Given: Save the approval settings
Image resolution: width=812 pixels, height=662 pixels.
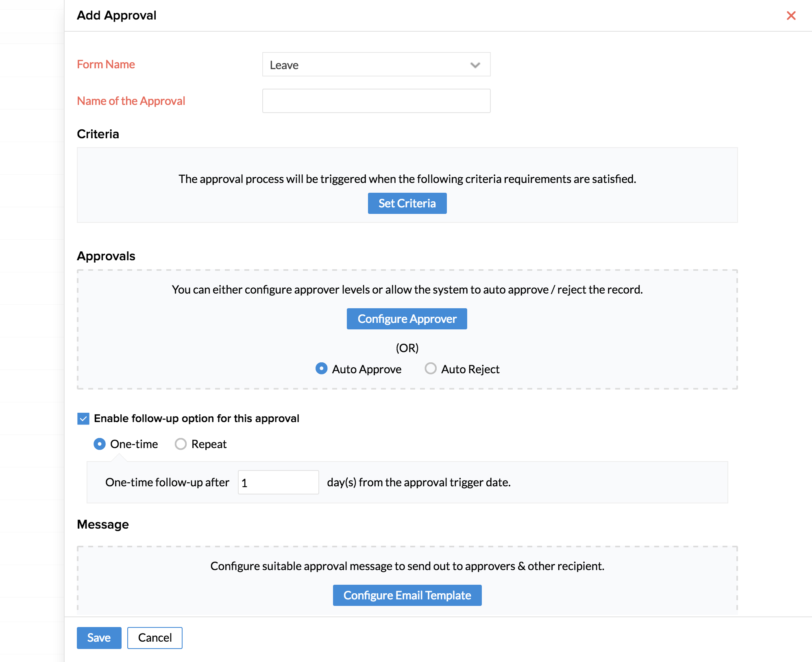Looking at the screenshot, I should [99, 638].
